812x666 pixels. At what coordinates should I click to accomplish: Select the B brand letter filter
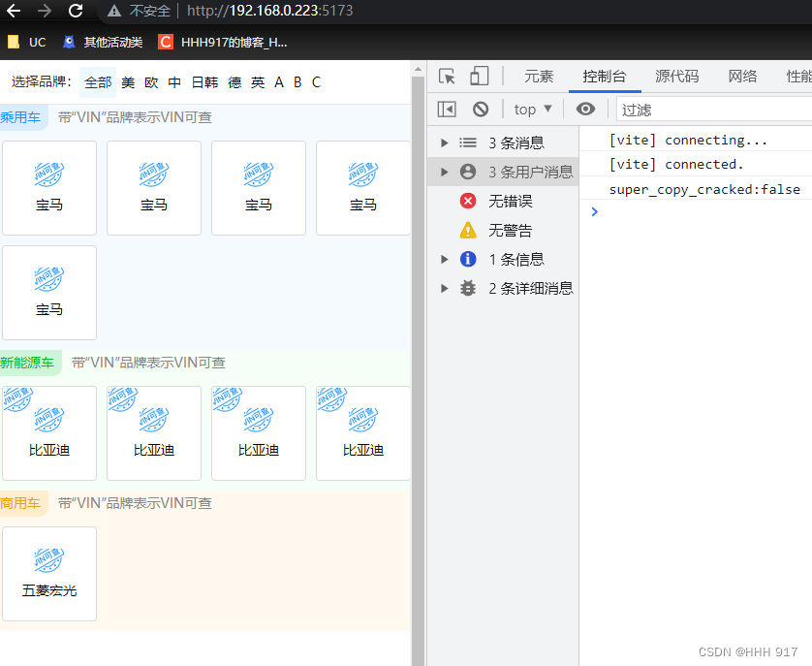point(297,82)
